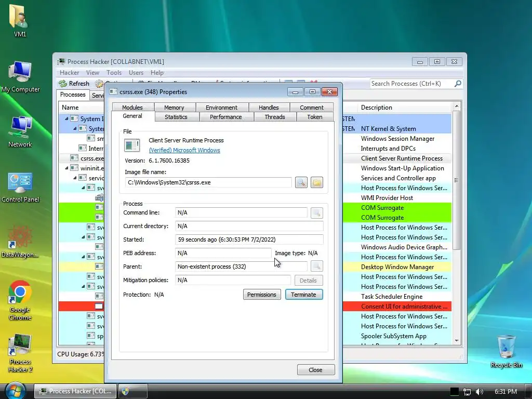Viewport: 532px width, 399px height.
Task: Open My Computer desktop icon
Action: click(x=20, y=76)
